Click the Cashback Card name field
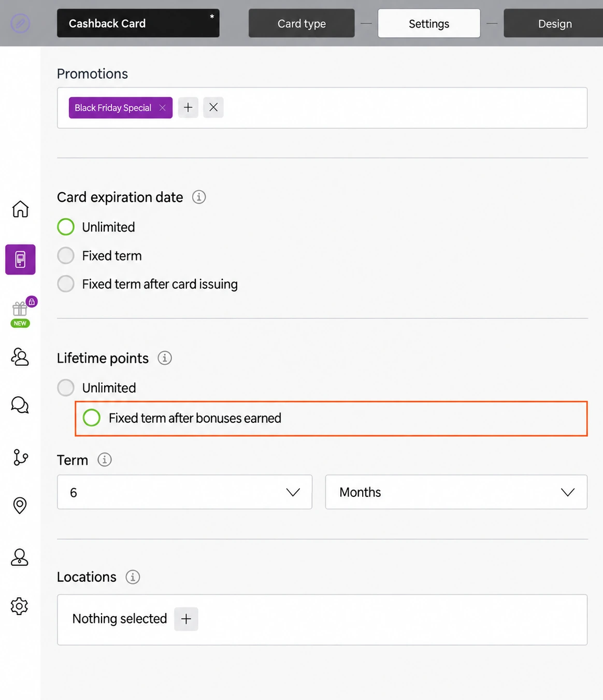The height and width of the screenshot is (700, 603). click(138, 23)
